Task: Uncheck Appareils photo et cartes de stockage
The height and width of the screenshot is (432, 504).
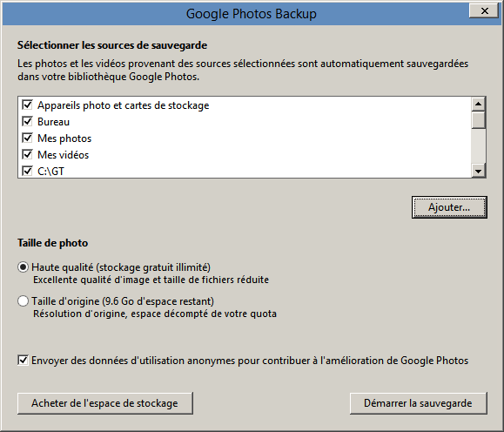Action: [x=27, y=105]
